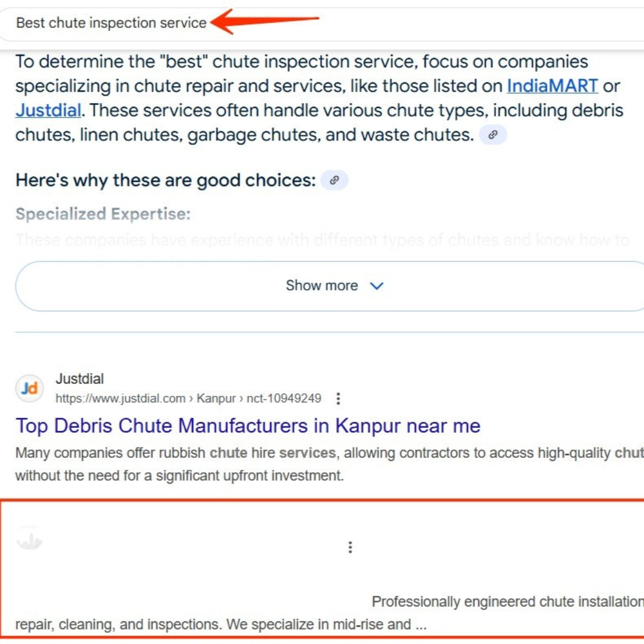Click the "Professionally engineered chute installation" snippet
The image size is (644, 644).
click(x=507, y=602)
